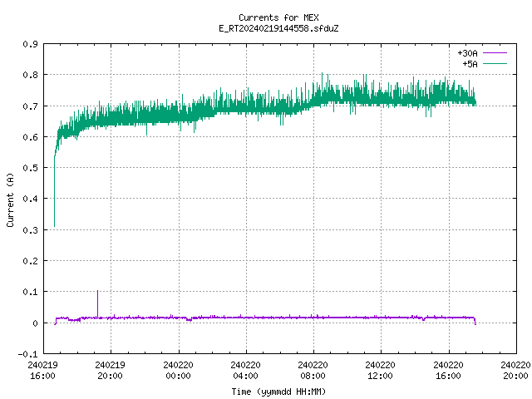Click the y-axis tick value 0.7
The image size is (532, 399).
click(30, 106)
